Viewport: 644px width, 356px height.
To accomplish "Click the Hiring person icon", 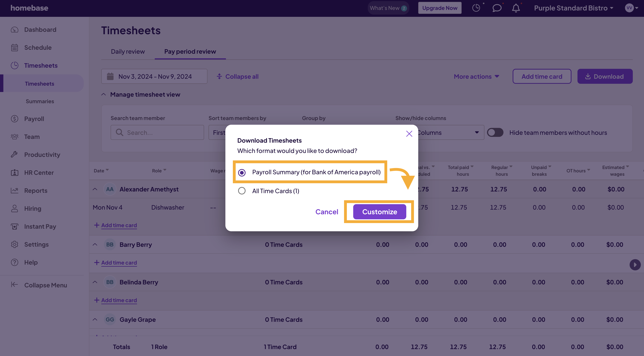I will point(15,208).
